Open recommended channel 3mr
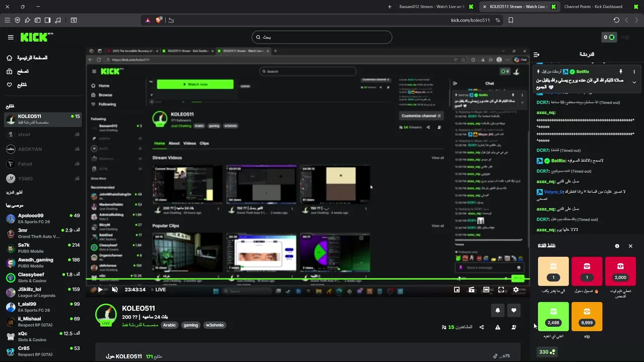Screen dimensions: 644x362 coord(43,233)
